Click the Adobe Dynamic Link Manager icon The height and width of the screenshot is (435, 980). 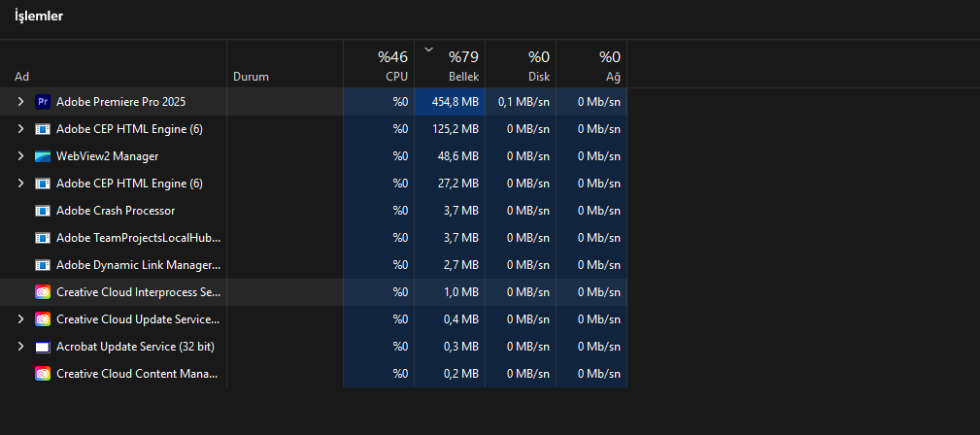(x=43, y=265)
